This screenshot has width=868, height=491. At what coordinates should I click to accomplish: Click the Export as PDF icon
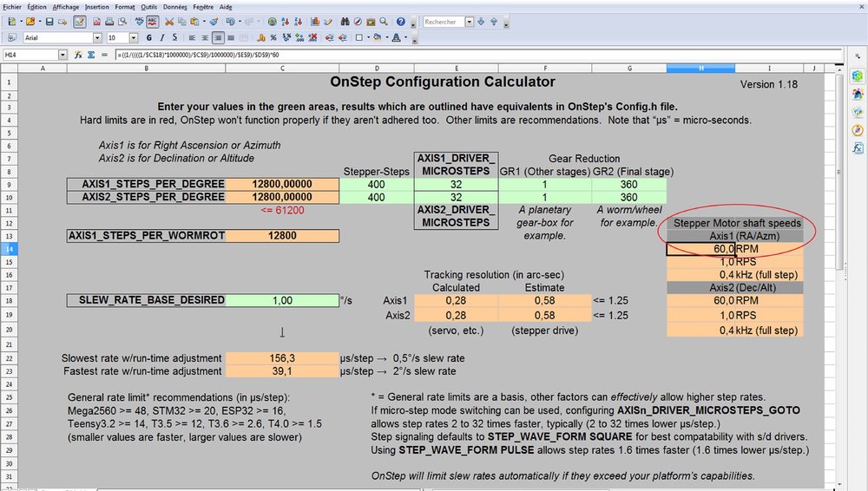coord(97,22)
